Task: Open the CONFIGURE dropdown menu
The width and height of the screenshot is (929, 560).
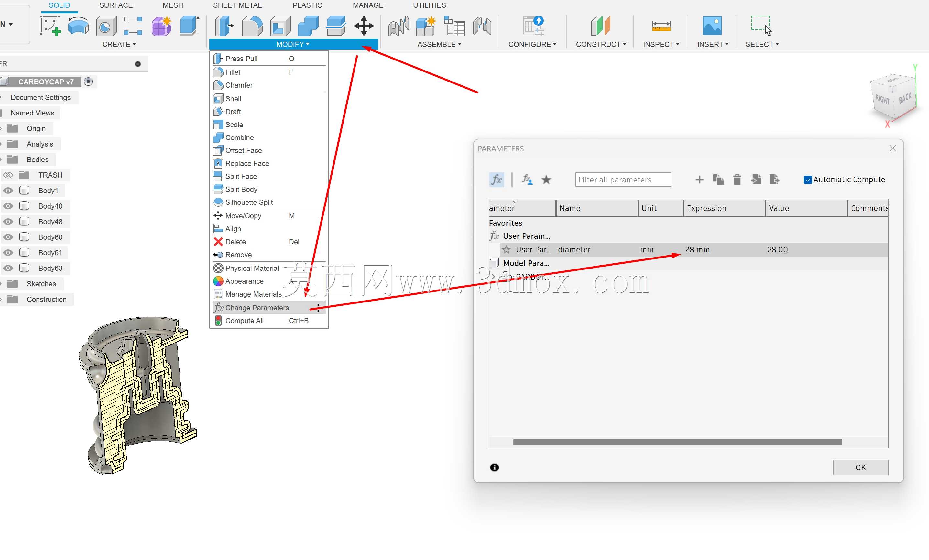Action: pyautogui.click(x=532, y=45)
